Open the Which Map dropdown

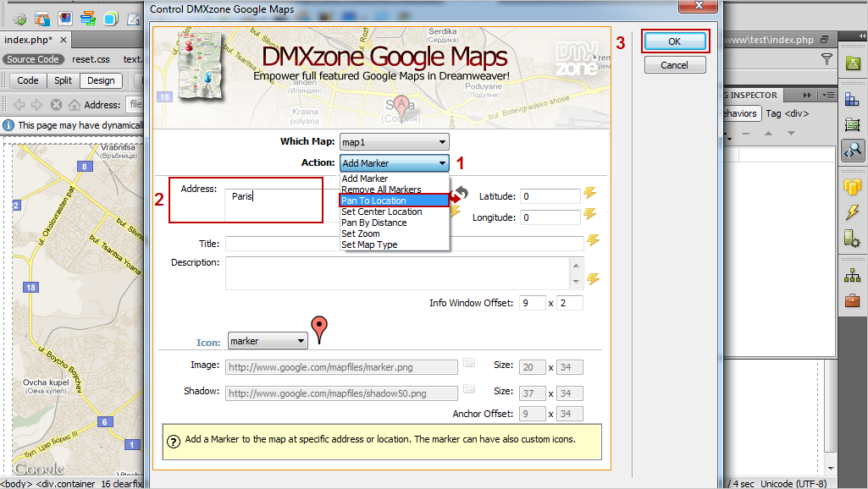(x=394, y=142)
